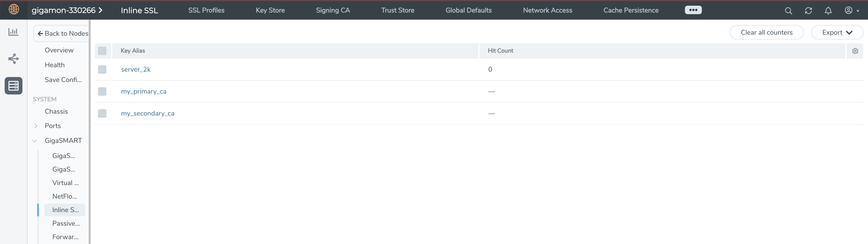Check the server_2k row checkbox

click(x=102, y=70)
